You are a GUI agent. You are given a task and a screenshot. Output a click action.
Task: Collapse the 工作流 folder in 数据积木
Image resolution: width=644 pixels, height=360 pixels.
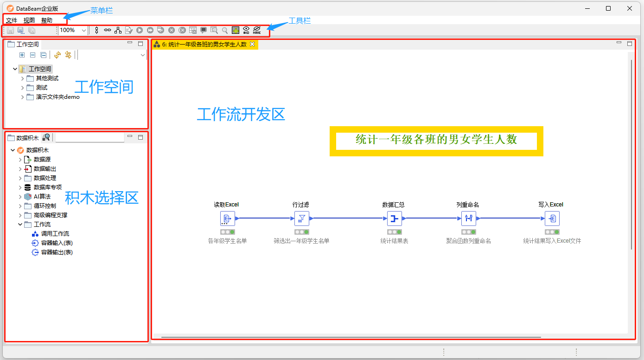tap(20, 225)
